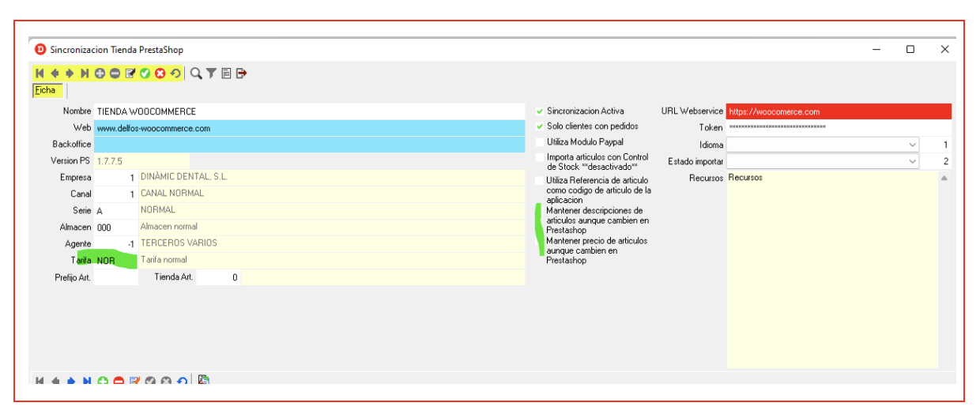This screenshot has height=414, width=980.
Task: Click the Empresa code field
Action: point(115,177)
